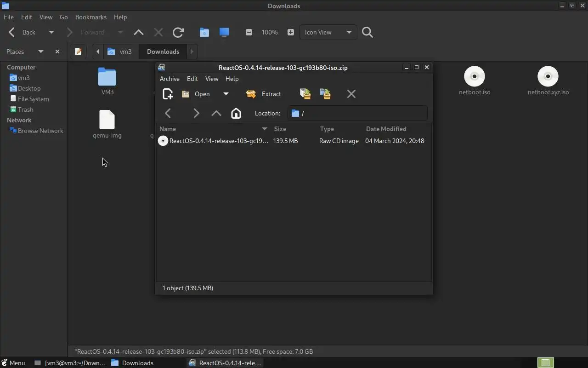Close the Places sidebar pane
Viewport: 588px width, 368px height.
click(57, 52)
